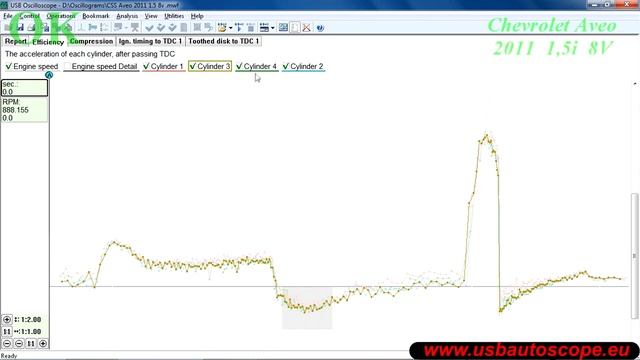Screen dimensions: 640x360
Task: Open the Ign. timing to TDC 1 tab
Action: (150, 41)
